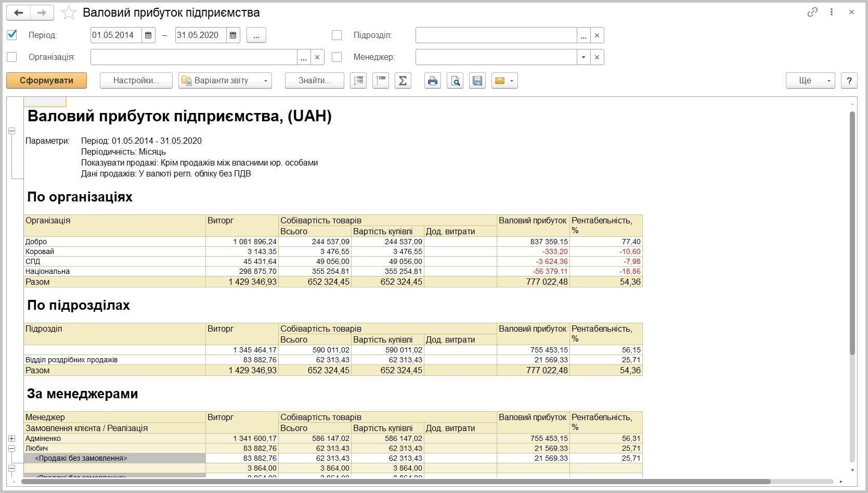
Task: Select cell value 1 081 896,24
Action: 242,242
